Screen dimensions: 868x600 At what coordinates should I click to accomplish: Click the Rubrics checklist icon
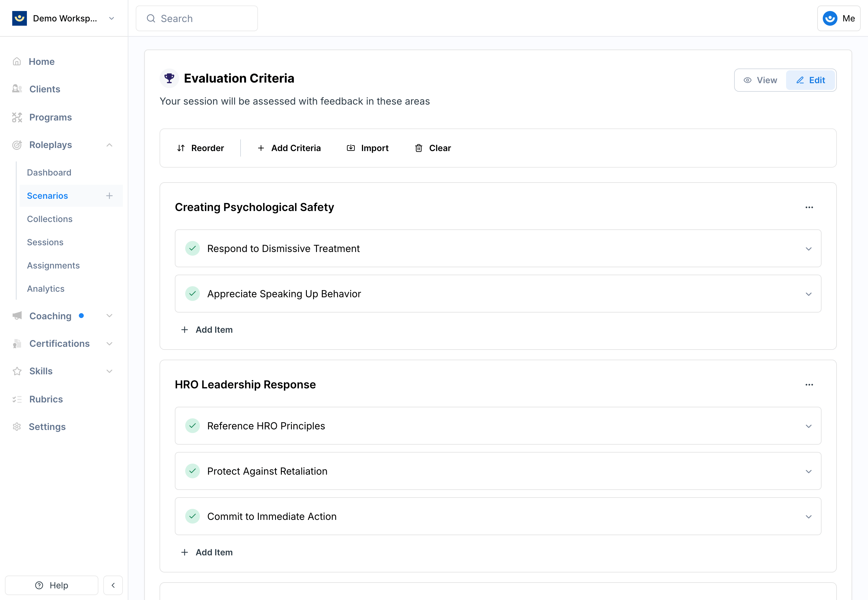pyautogui.click(x=17, y=399)
